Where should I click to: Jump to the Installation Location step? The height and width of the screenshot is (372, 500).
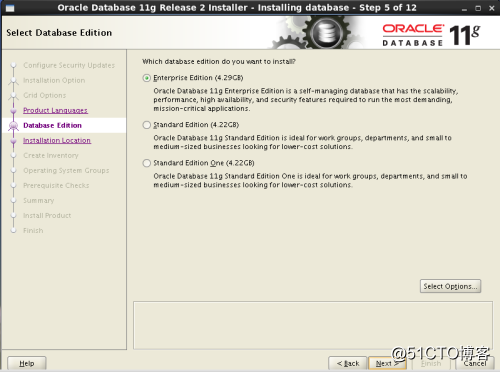57,140
